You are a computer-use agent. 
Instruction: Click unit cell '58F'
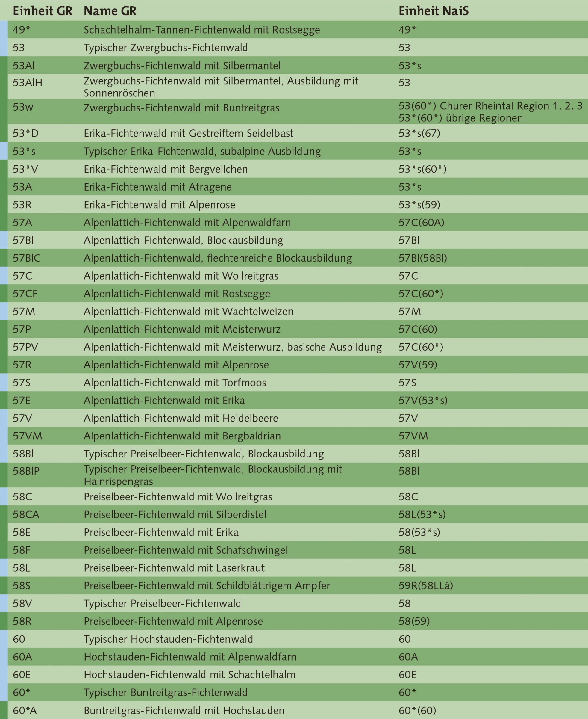click(x=22, y=550)
